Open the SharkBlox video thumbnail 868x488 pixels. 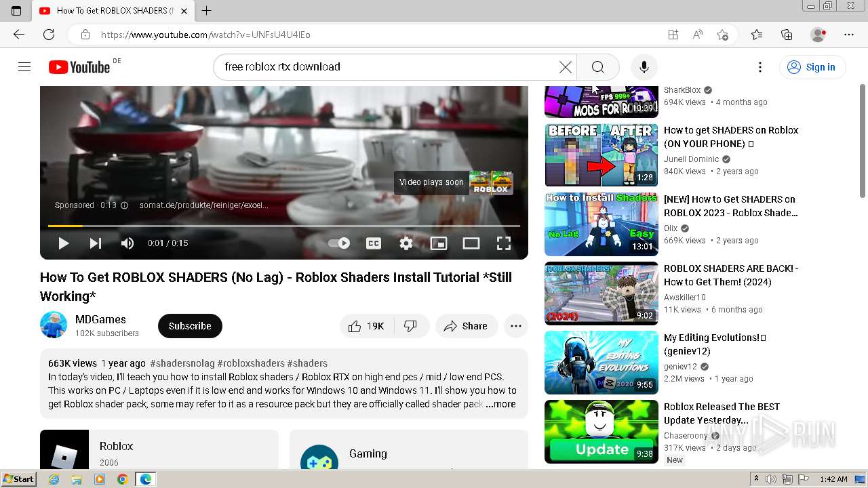(x=601, y=102)
